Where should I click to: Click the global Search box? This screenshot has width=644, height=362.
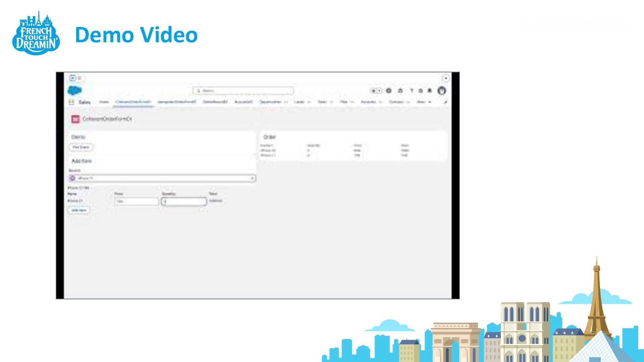click(243, 90)
